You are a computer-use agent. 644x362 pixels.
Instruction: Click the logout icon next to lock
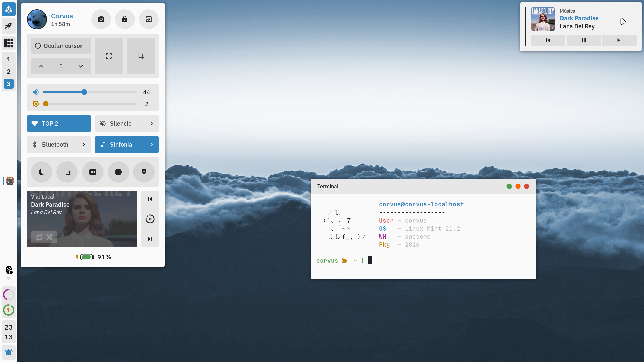tap(149, 19)
